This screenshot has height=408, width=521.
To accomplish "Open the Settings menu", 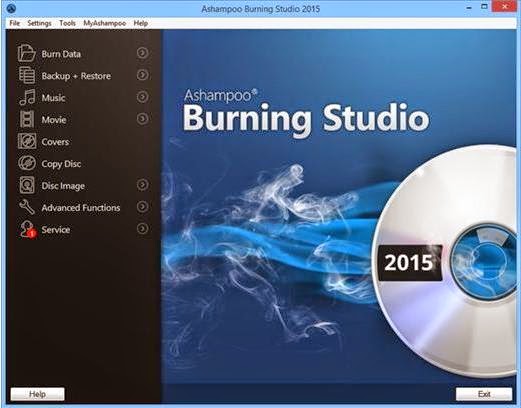I will 39,23.
